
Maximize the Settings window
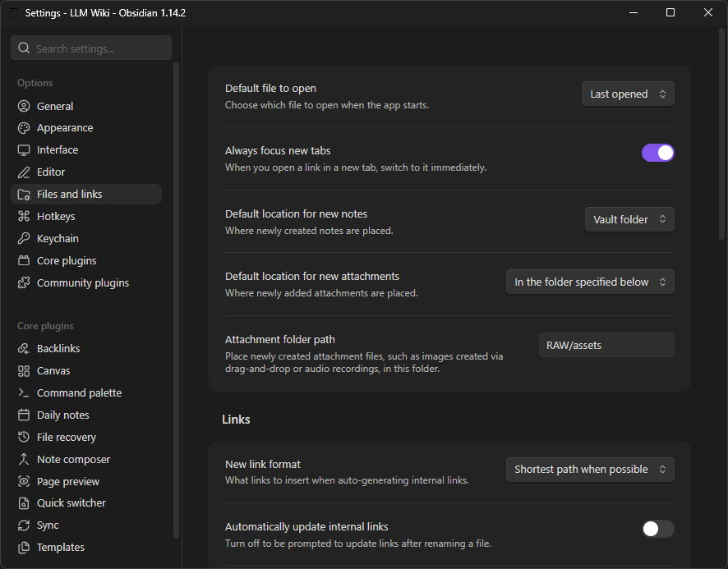[670, 12]
